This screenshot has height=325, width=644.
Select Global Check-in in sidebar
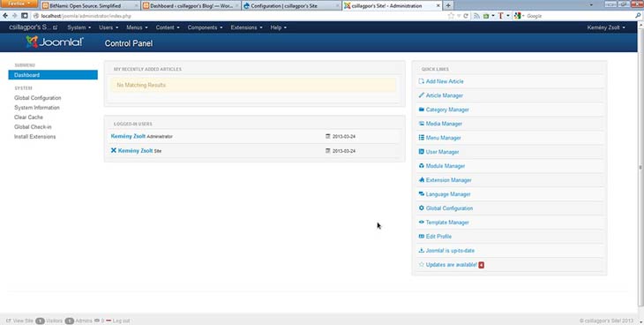point(33,126)
